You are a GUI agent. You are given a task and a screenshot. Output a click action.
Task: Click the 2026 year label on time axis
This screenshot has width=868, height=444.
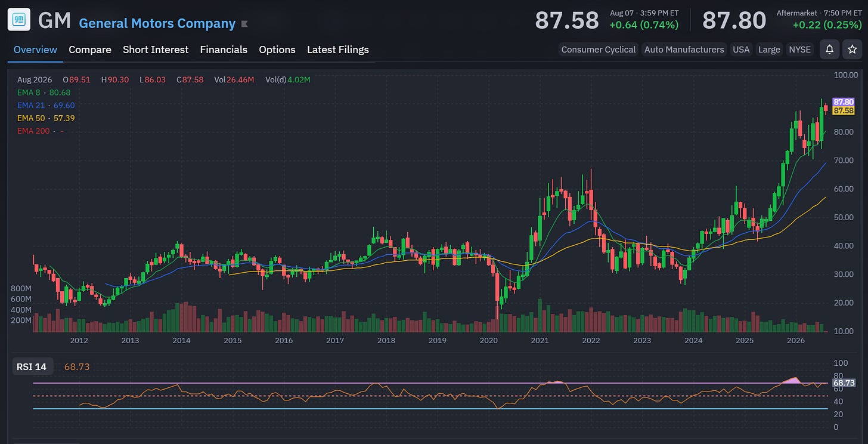[796, 340]
